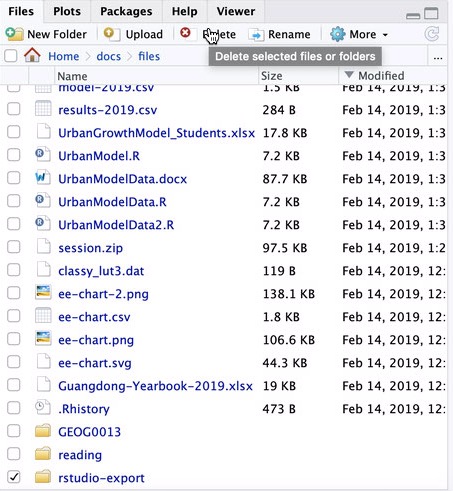Click the More gear icon
Viewport: 453px width, 491px height.
[x=338, y=34]
